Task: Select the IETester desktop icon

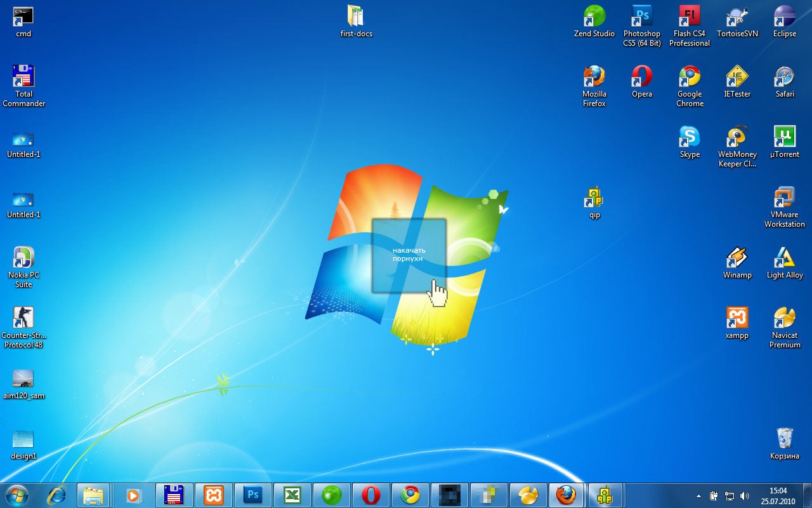Action: coord(737,82)
